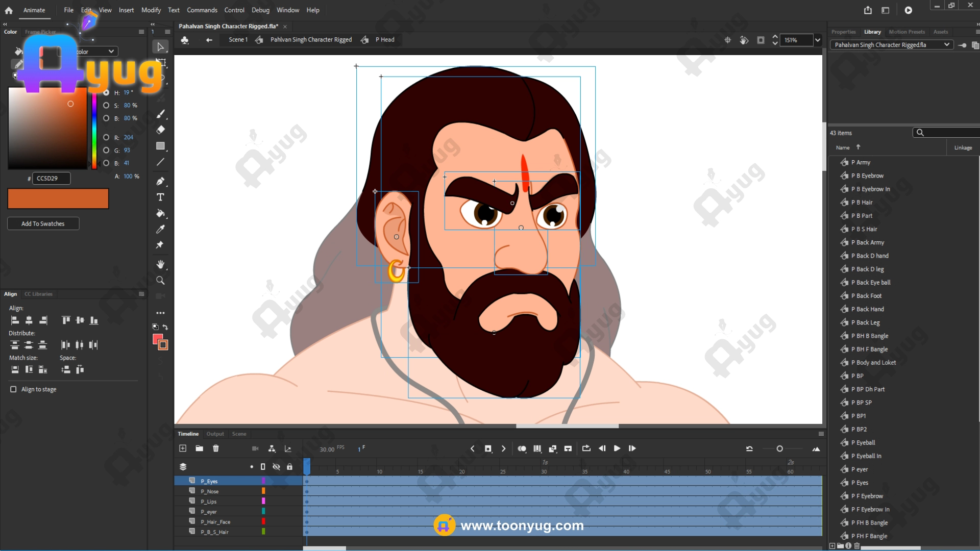This screenshot has height=551, width=980.
Task: Toggle hide all layers eye icon
Action: [276, 467]
